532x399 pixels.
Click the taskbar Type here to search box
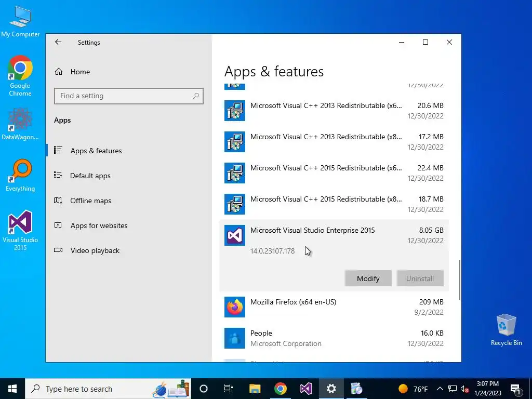click(108, 389)
